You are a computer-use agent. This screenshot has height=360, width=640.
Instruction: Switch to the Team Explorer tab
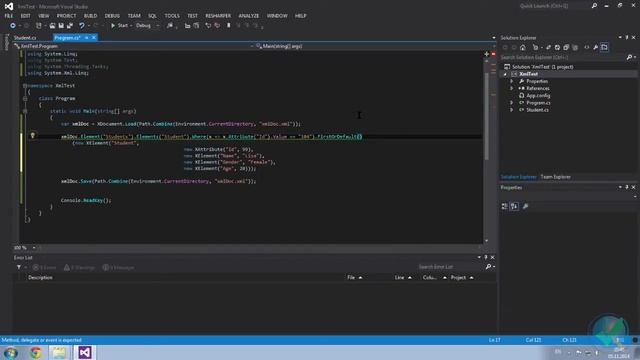555,177
